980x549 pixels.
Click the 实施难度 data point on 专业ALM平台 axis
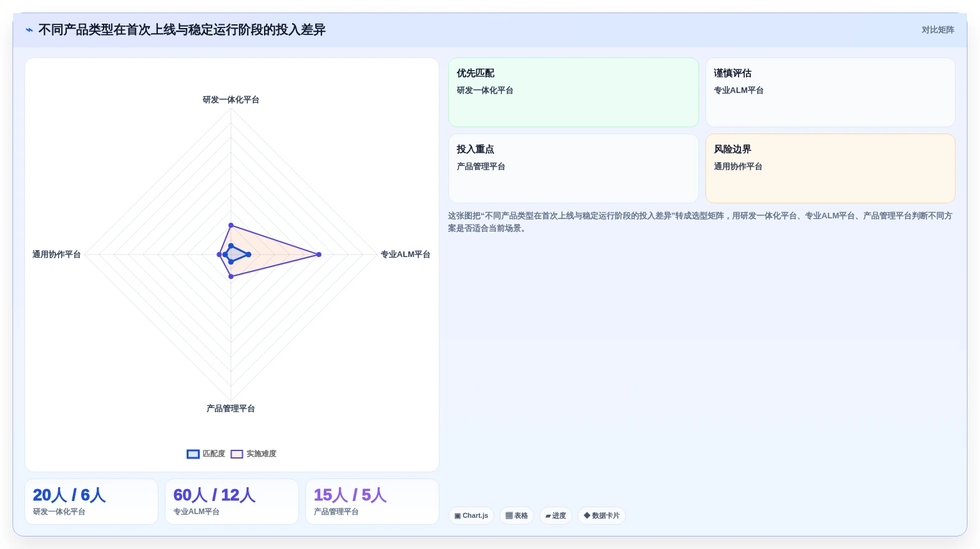pyautogui.click(x=319, y=255)
